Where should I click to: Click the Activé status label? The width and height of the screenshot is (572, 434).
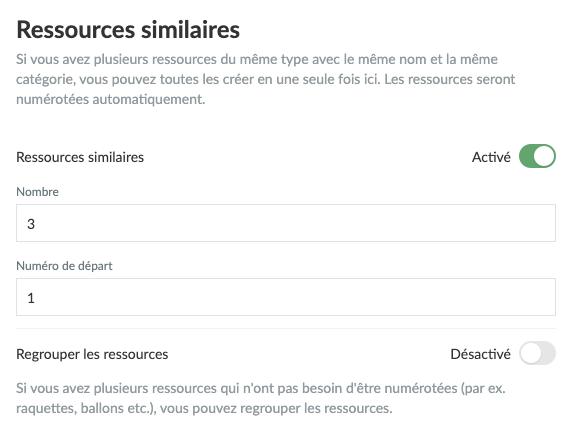pyautogui.click(x=491, y=157)
